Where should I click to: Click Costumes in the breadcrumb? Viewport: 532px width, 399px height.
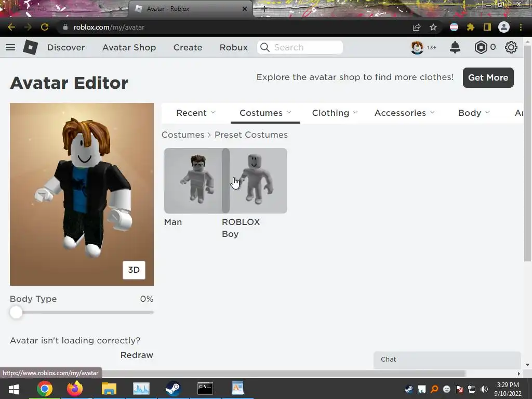(183, 135)
